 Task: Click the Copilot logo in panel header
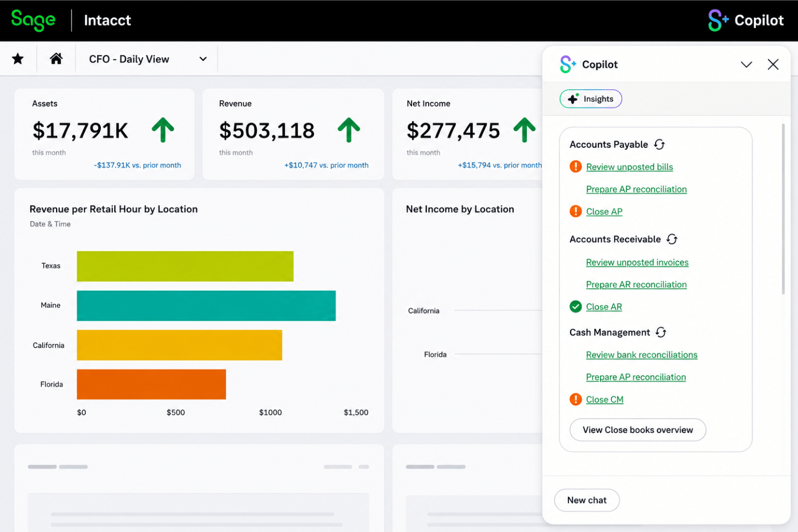[x=568, y=64]
